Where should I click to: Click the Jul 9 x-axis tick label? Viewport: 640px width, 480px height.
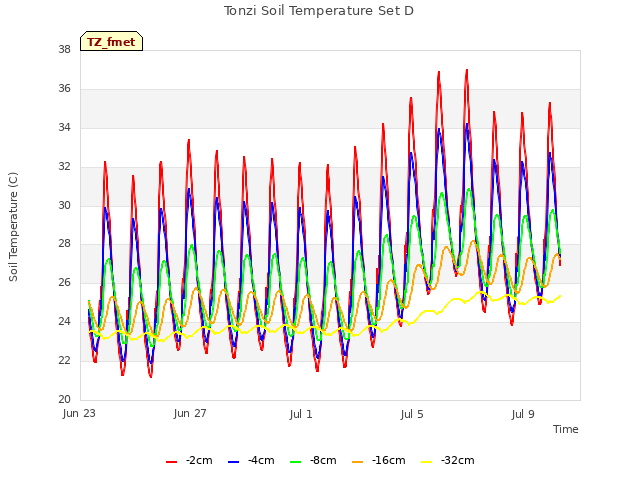(x=523, y=414)
